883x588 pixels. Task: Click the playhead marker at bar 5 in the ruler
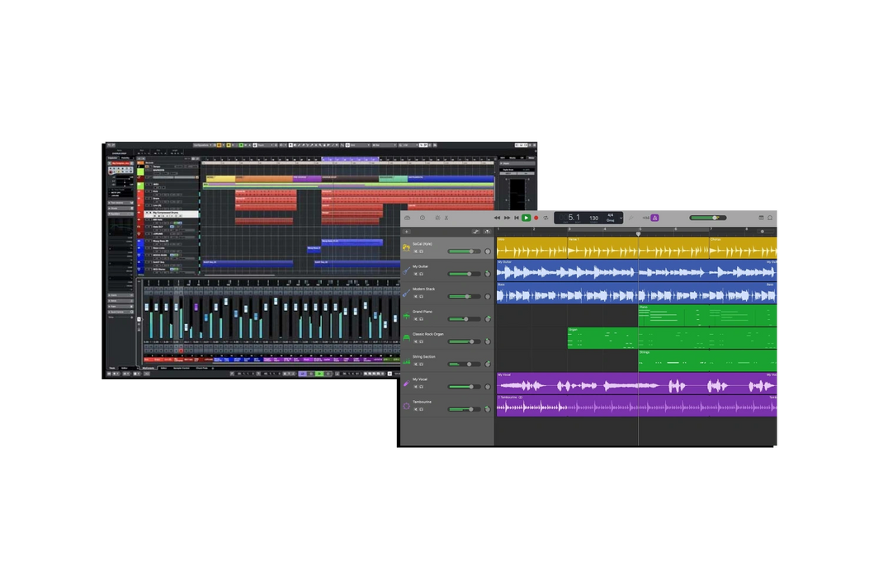[638, 232]
